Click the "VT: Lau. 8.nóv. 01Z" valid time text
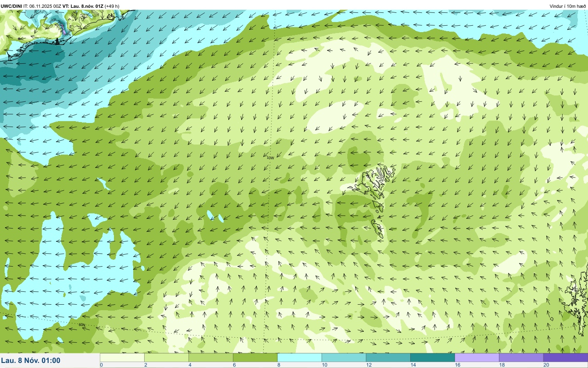The height and width of the screenshot is (368, 588). pos(83,6)
